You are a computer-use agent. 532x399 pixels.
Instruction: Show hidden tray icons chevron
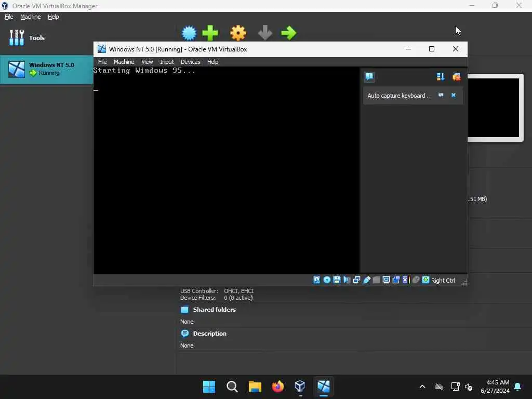(x=422, y=387)
